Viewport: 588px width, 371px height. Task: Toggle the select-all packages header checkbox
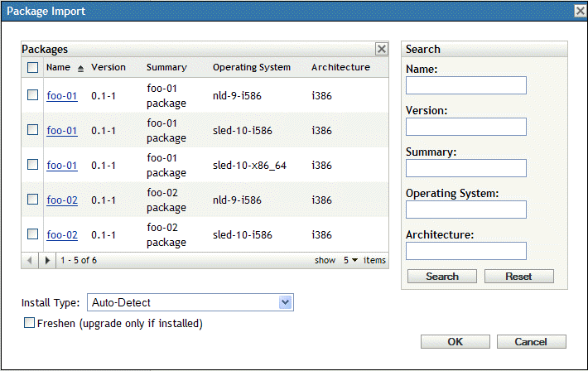[32, 68]
